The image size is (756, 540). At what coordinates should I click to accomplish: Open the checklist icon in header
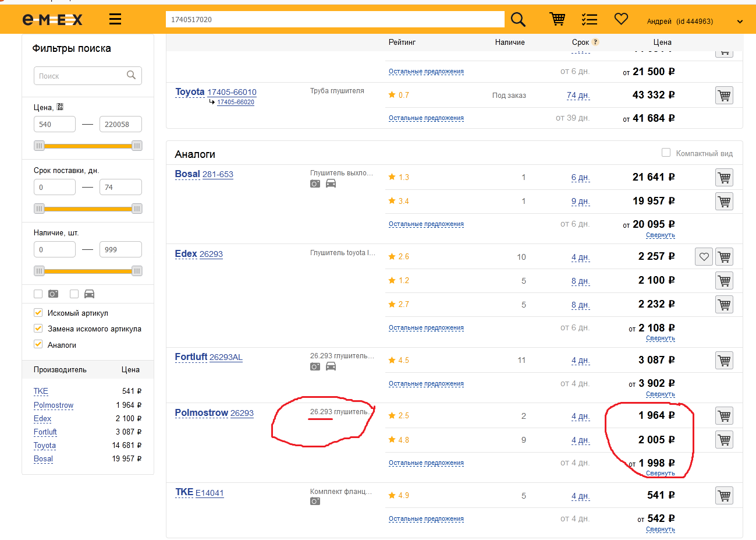click(590, 19)
